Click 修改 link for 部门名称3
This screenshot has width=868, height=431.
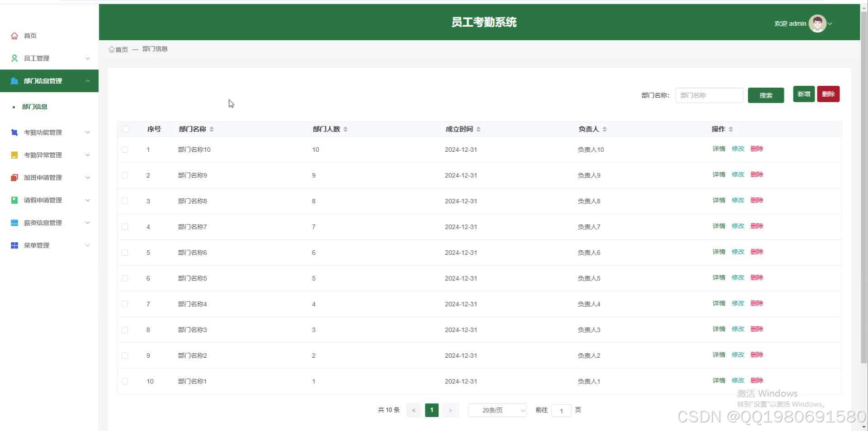[x=737, y=329]
